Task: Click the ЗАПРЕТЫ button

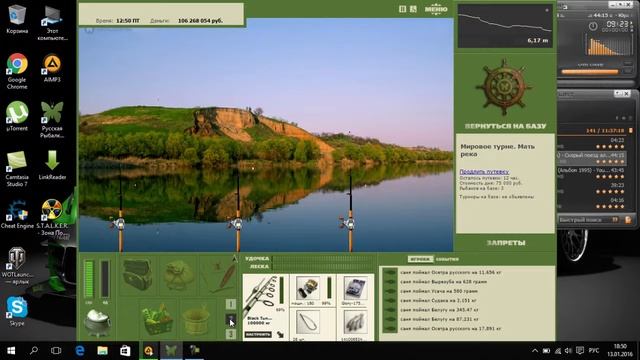Action: point(506,243)
